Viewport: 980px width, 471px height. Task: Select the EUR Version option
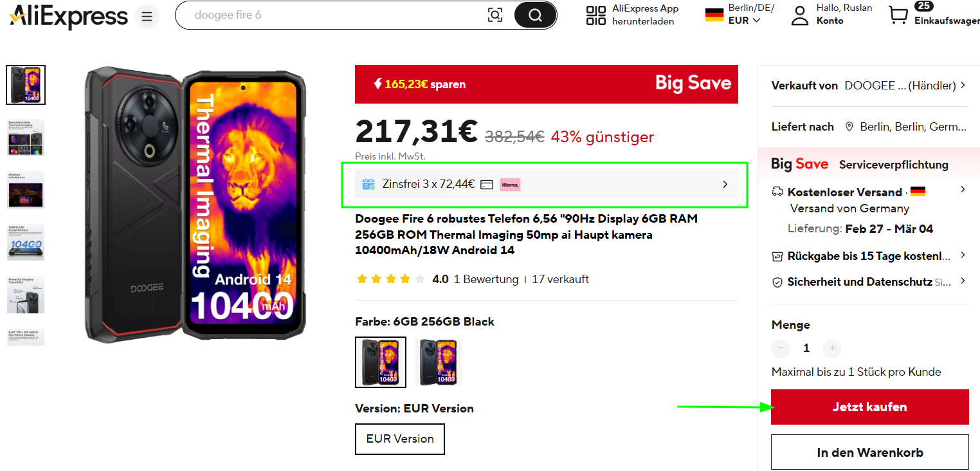[400, 439]
